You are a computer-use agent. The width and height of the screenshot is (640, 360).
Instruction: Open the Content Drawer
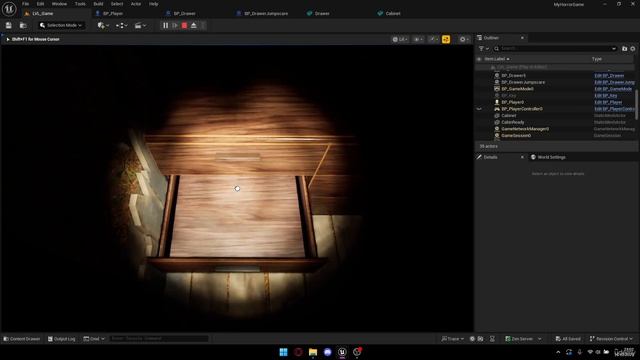click(x=22, y=339)
